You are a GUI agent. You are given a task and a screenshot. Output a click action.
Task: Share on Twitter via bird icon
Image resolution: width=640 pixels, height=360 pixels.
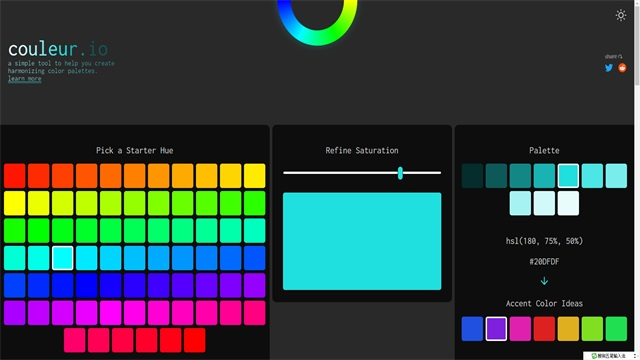click(609, 68)
